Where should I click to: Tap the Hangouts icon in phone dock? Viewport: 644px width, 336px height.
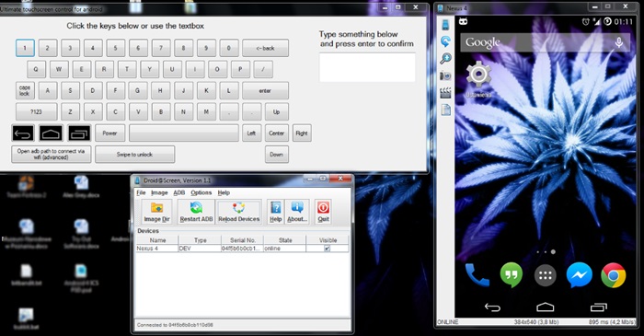click(512, 275)
